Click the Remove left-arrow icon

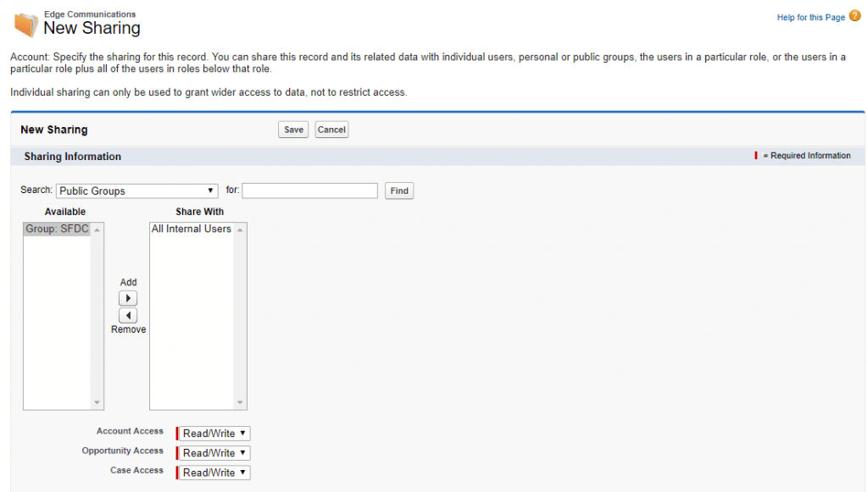tap(128, 315)
